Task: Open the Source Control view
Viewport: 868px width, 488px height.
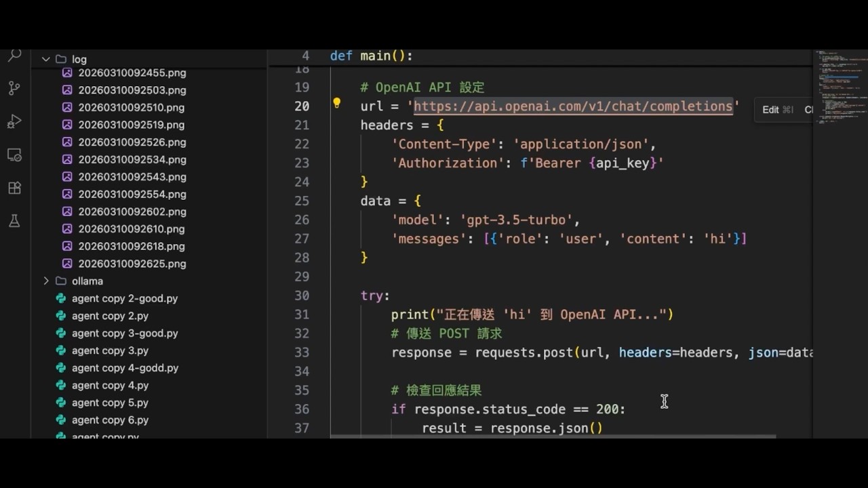Action: click(x=14, y=89)
